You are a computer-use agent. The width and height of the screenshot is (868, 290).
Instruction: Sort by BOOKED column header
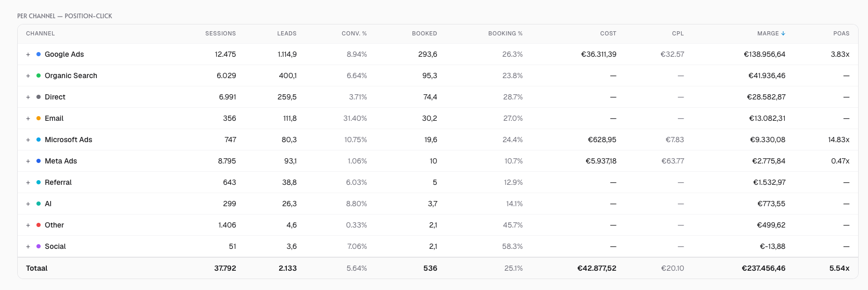click(x=424, y=33)
